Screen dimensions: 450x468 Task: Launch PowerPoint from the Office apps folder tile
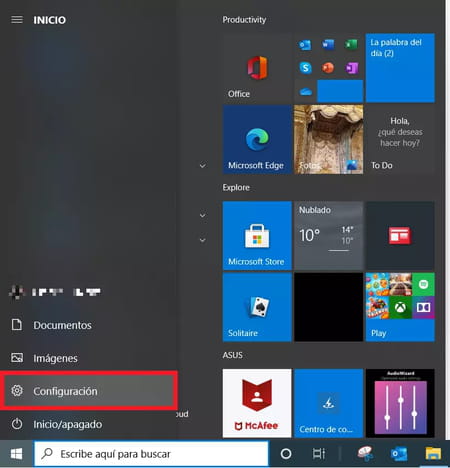(328, 68)
